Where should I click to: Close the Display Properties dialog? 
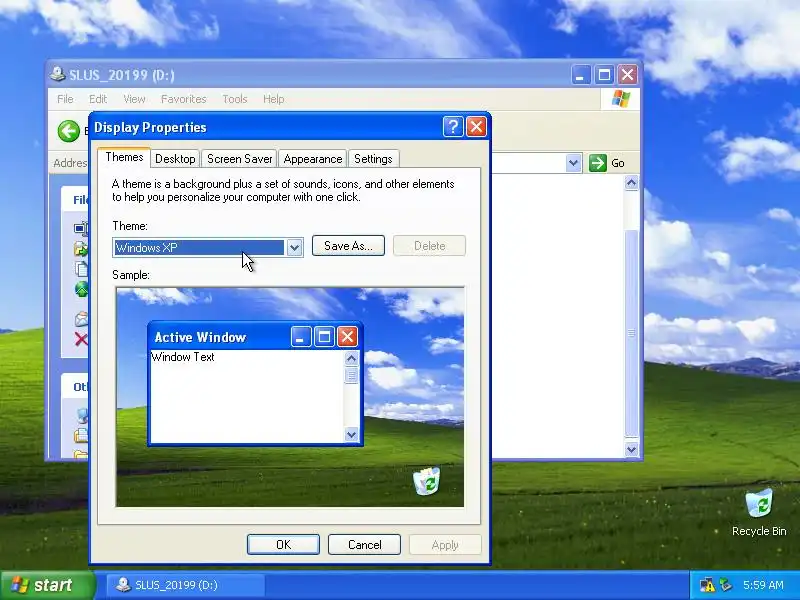(x=477, y=127)
